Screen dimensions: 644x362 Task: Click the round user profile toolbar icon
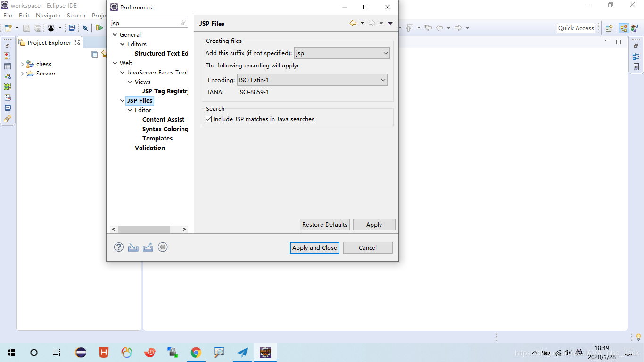click(51, 28)
